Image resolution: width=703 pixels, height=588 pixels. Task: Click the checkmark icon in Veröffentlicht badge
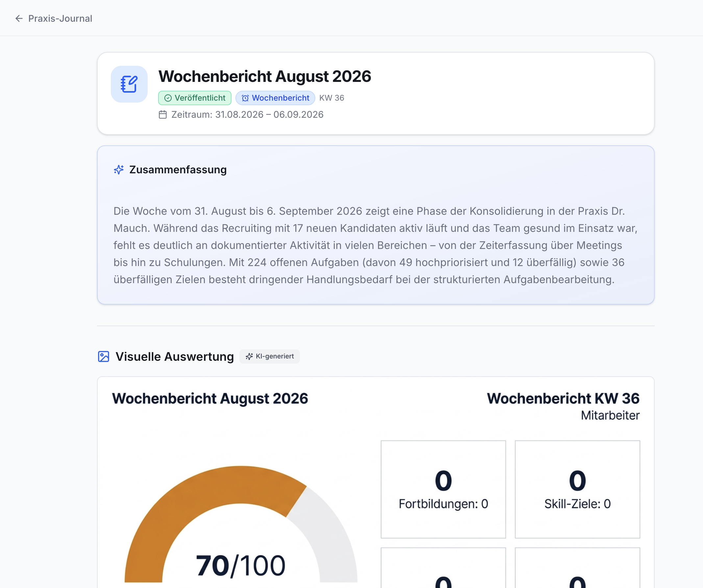click(168, 98)
